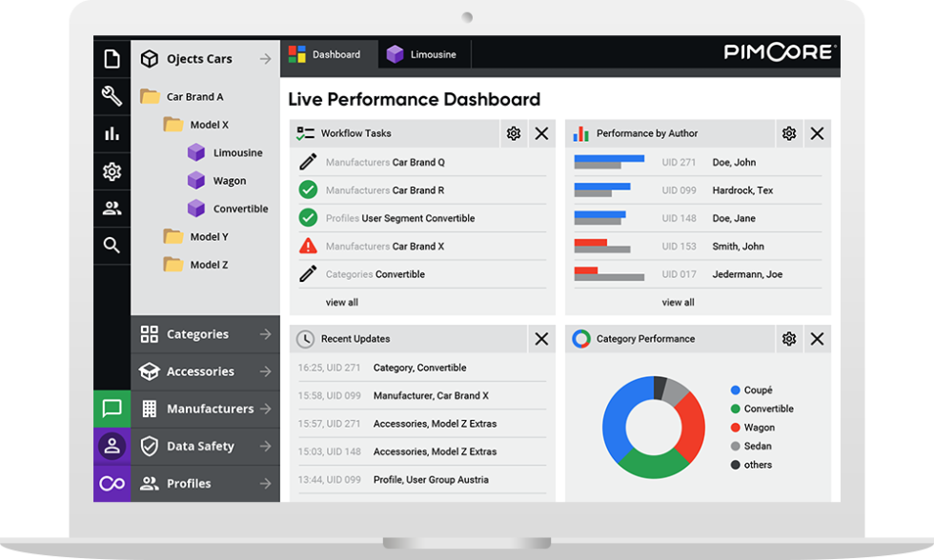Click view all under Workflow Tasks
Viewport: 934px width, 560px height.
coord(342,303)
